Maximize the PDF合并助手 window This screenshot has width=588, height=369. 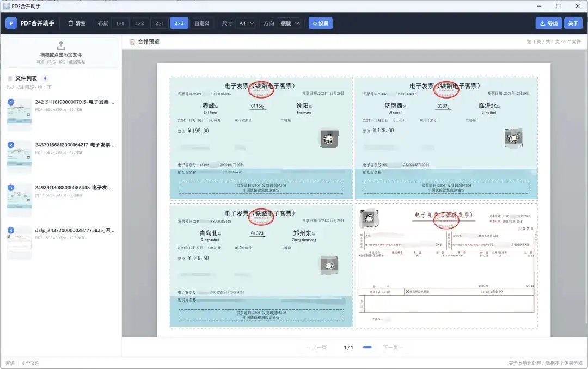coord(558,6)
